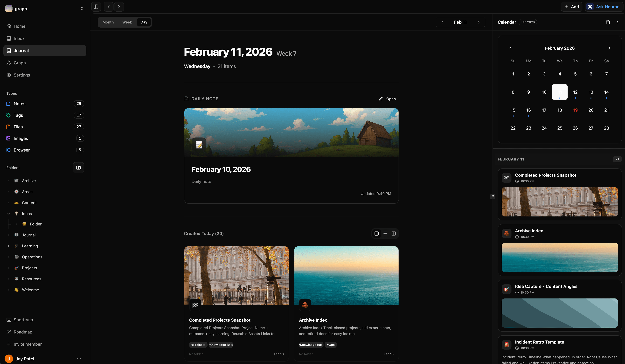Open the Graph sidebar item
The height and width of the screenshot is (364, 625).
pos(20,63)
